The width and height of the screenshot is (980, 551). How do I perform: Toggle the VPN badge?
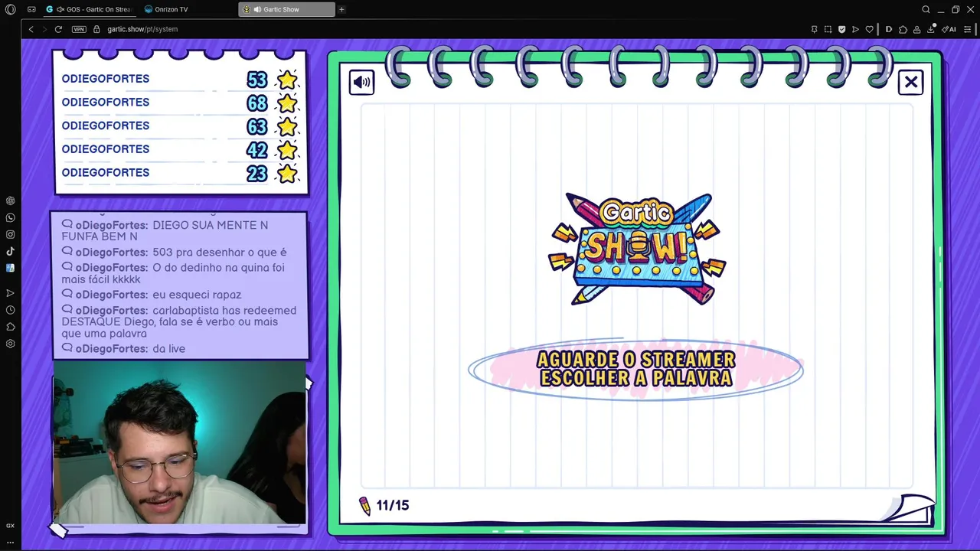79,29
